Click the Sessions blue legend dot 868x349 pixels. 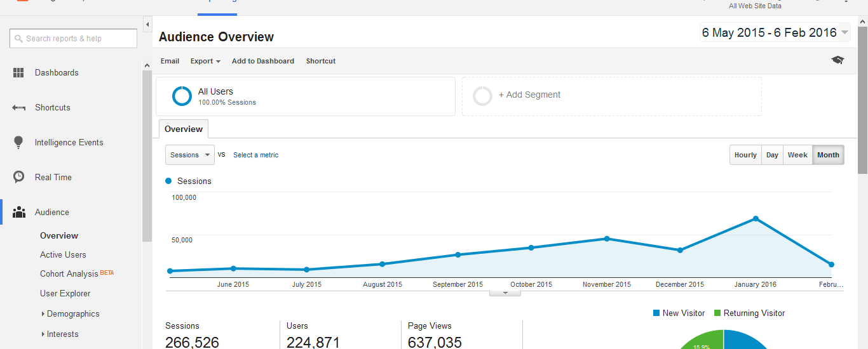click(x=168, y=181)
